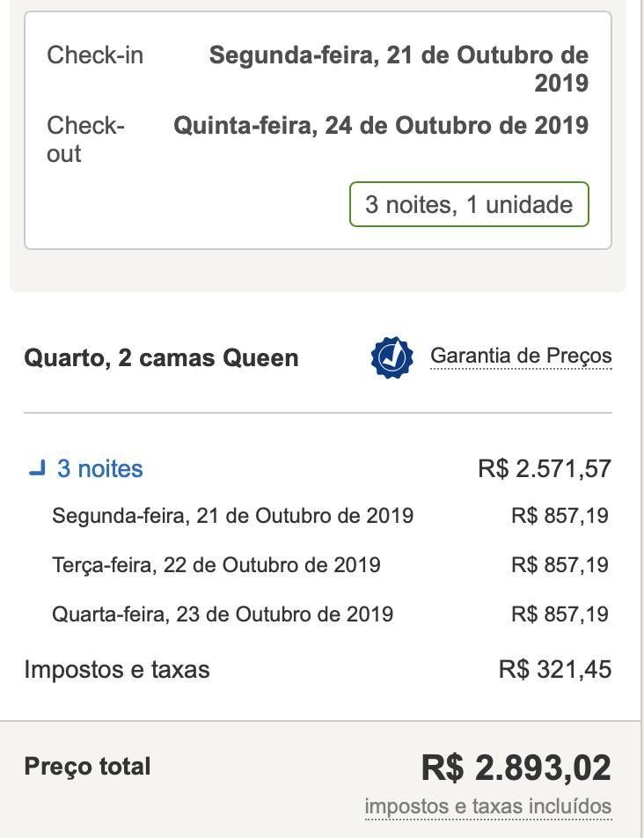Click the collapse arrow beside 3 noites

[x=37, y=468]
